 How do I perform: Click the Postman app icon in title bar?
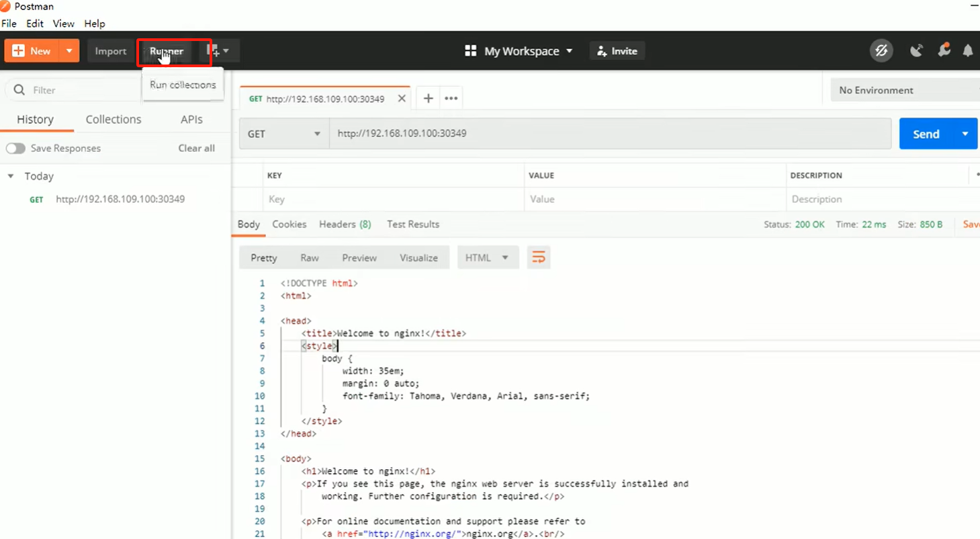5,6
